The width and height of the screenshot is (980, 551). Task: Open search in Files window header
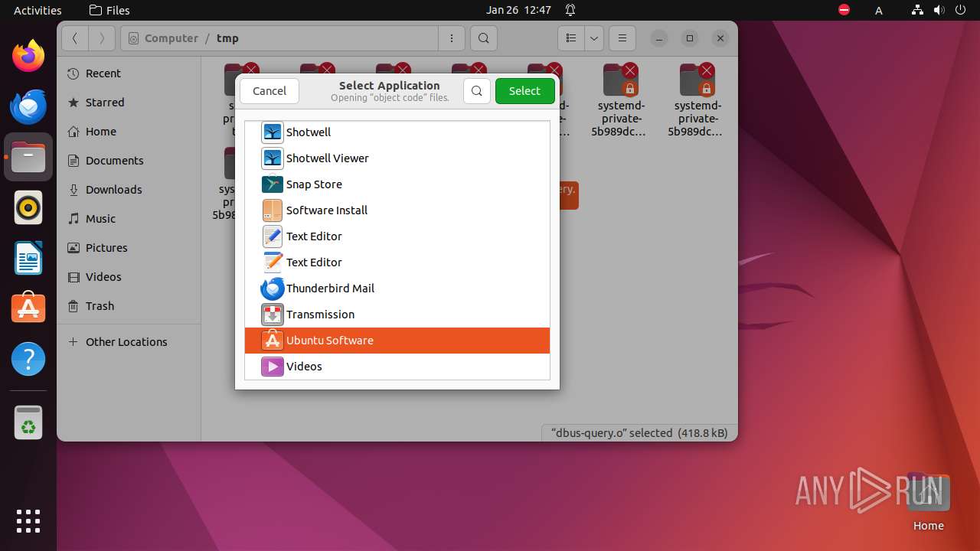483,38
